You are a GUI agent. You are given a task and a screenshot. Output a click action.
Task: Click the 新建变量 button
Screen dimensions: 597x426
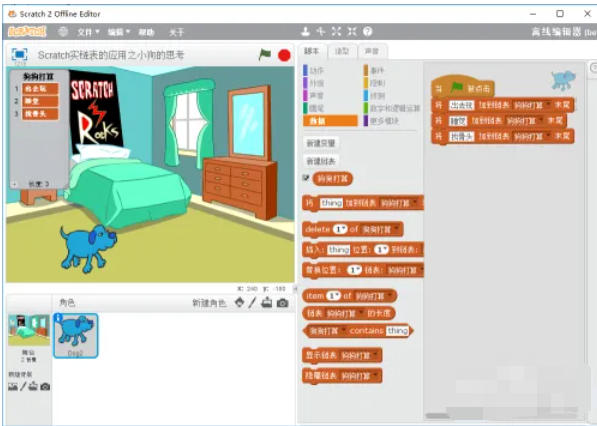(x=321, y=143)
